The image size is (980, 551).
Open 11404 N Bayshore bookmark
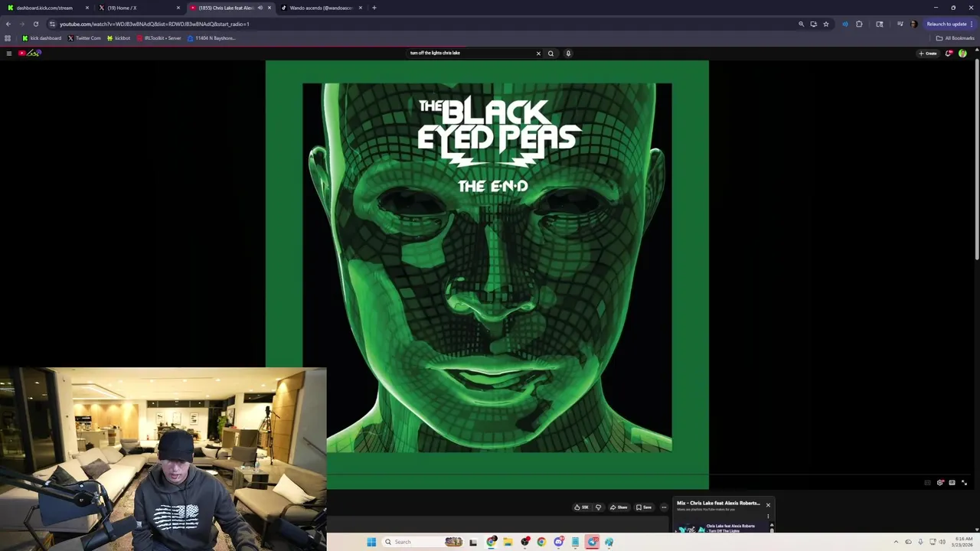pyautogui.click(x=211, y=38)
